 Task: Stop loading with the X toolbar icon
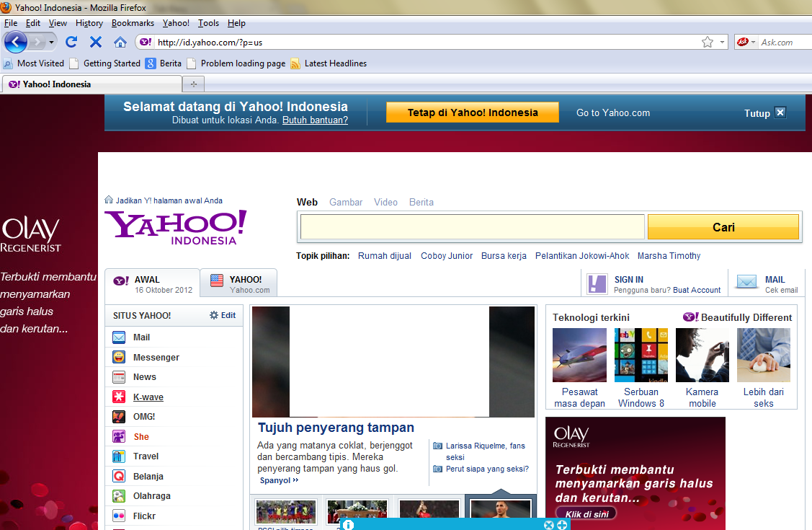tap(96, 42)
